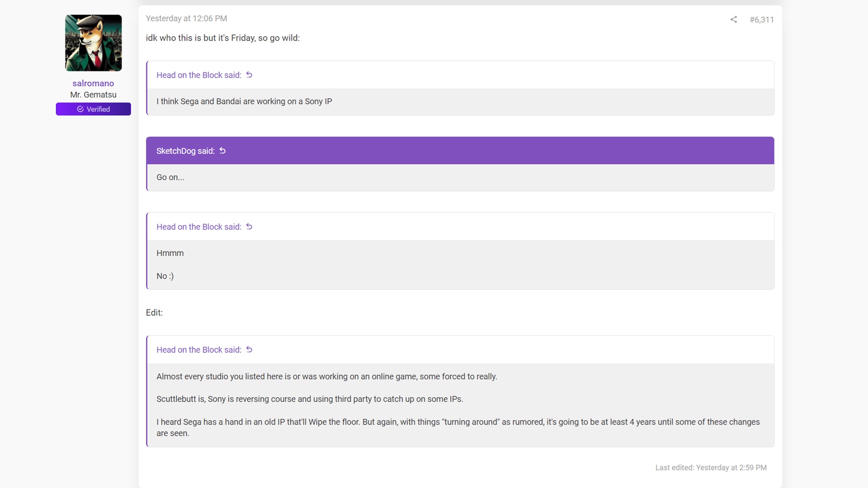Viewport: 868px width, 488px height.
Task: Click the 'Mr. Gematsu' user title
Action: click(x=93, y=95)
